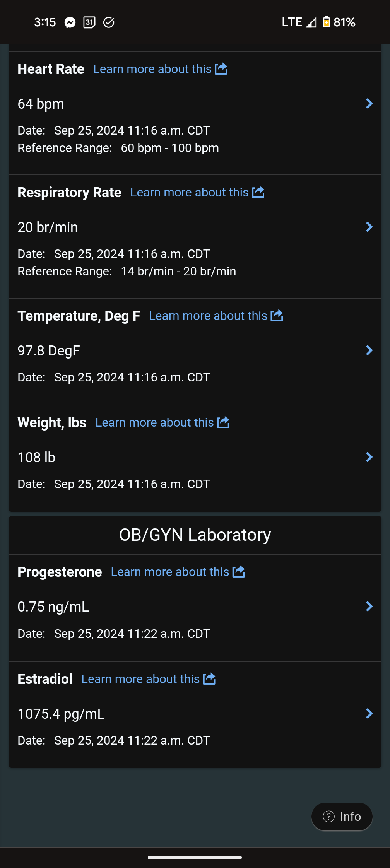This screenshot has width=390, height=868.
Task: Open Learn more link for Estradiol
Action: click(x=140, y=679)
